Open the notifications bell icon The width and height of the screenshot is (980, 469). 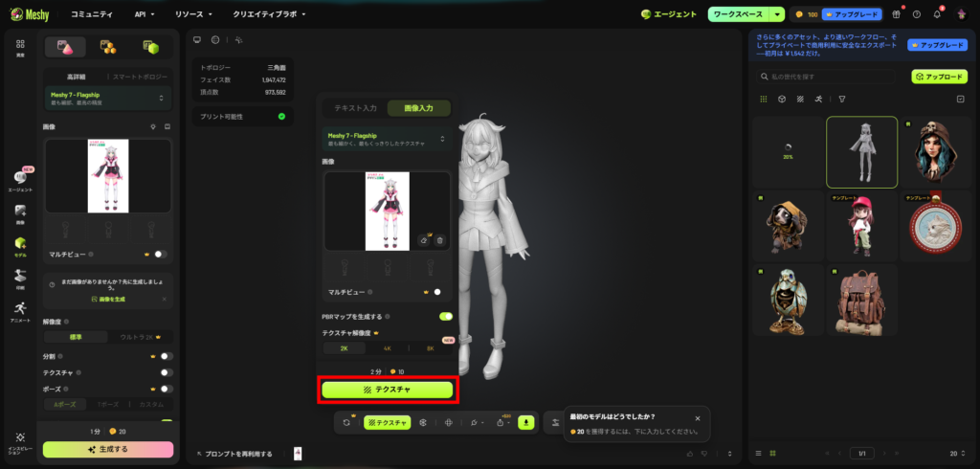pos(937,14)
